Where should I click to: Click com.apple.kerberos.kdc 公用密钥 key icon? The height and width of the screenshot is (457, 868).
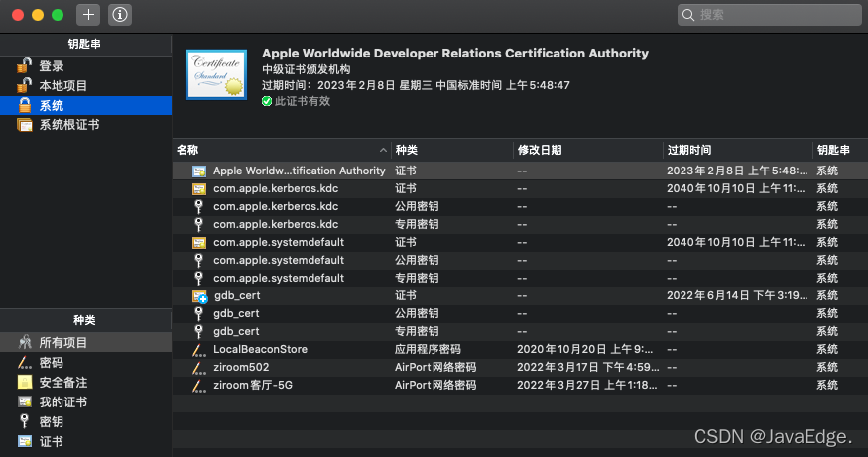[198, 207]
